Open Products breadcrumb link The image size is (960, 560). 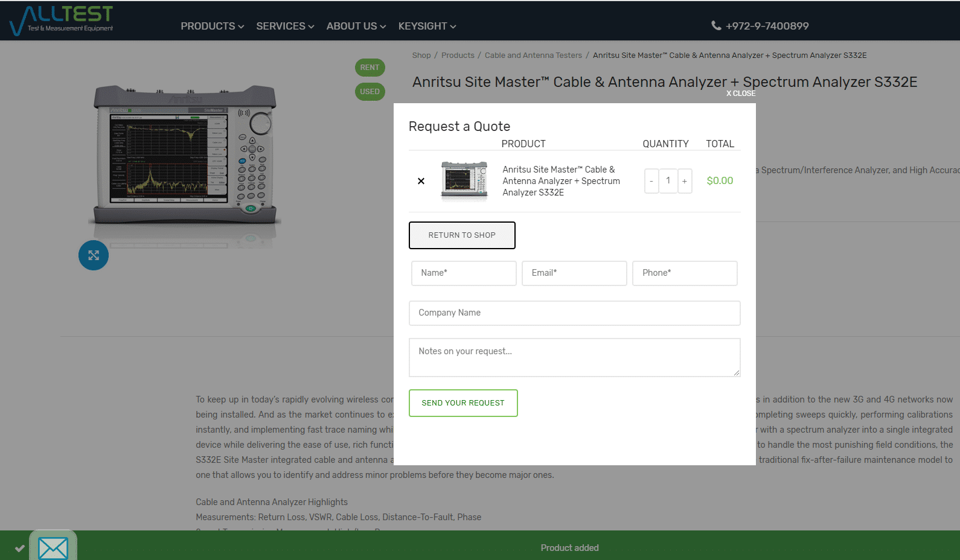click(458, 56)
